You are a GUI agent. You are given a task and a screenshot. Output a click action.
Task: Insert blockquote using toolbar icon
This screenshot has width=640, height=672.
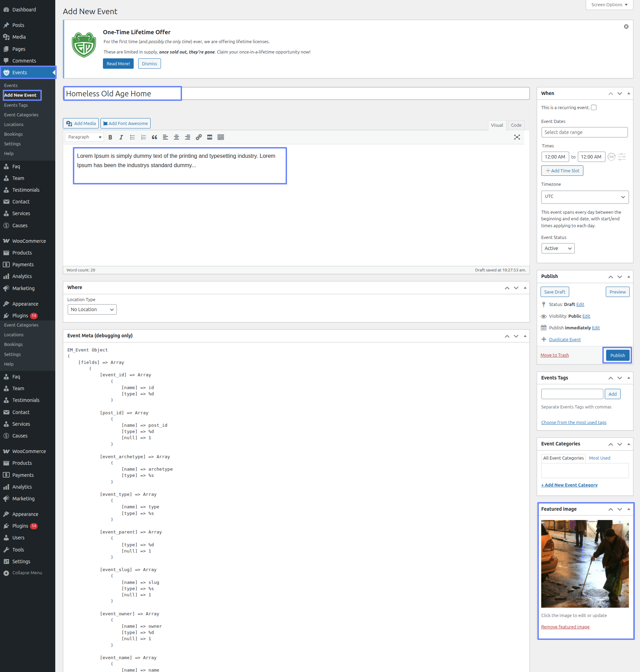(x=154, y=137)
